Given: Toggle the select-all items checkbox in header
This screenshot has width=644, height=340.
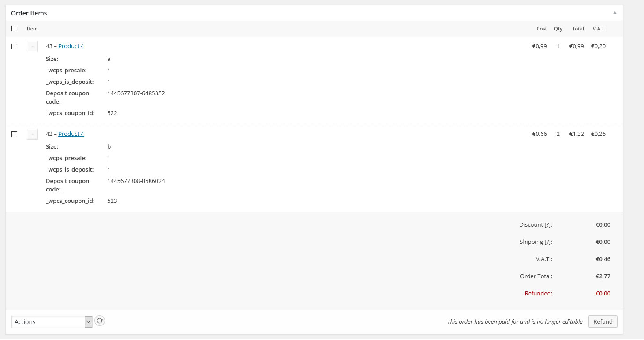Looking at the screenshot, I should (x=15, y=29).
